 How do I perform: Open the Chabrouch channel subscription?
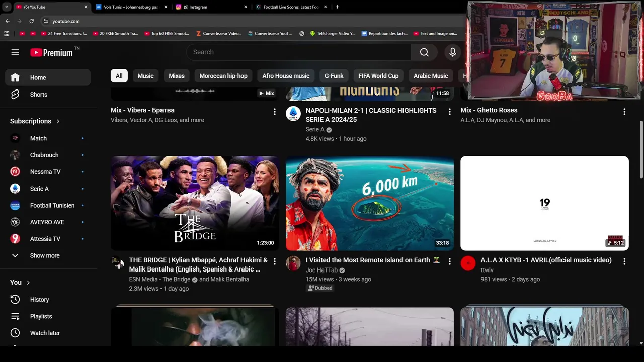(48, 155)
